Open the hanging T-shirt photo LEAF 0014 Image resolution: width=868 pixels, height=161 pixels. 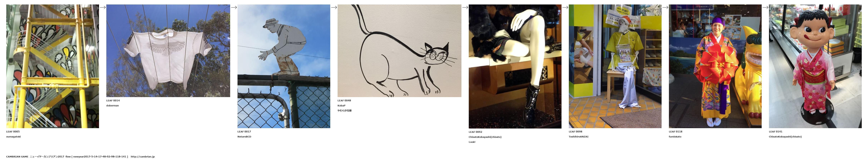[x=168, y=51]
